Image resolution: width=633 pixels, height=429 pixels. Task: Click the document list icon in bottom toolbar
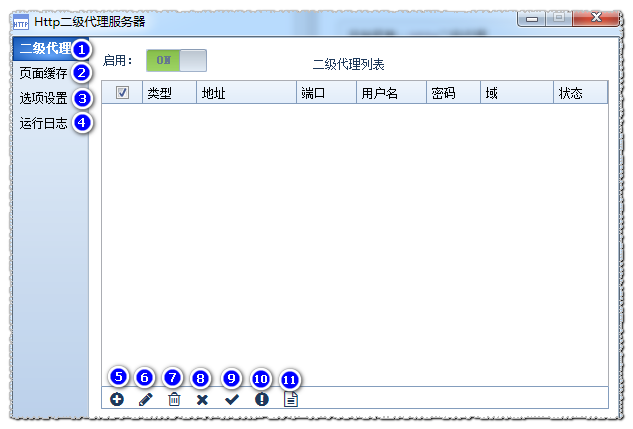pos(291,399)
